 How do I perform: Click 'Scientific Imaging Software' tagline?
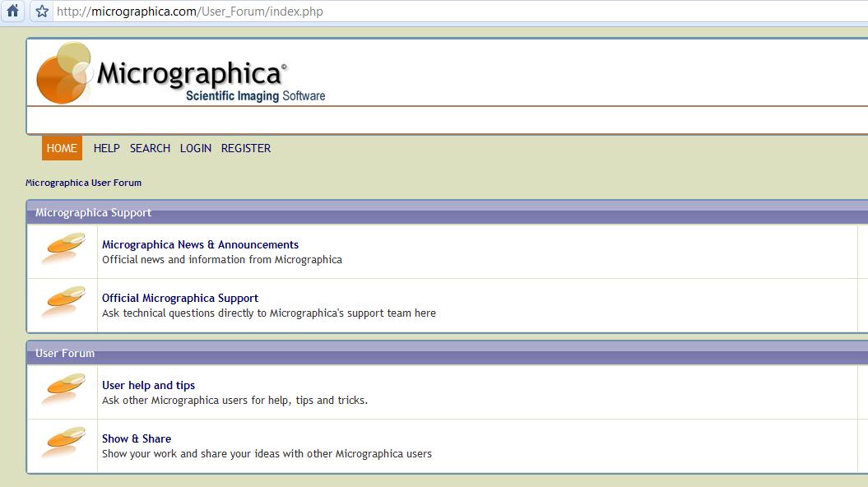point(255,95)
